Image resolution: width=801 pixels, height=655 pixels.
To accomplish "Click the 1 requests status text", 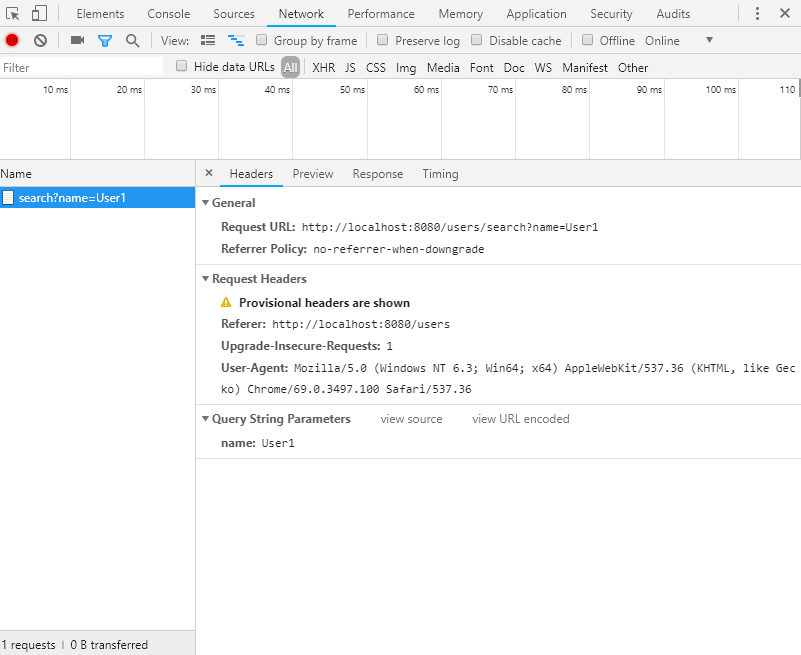I will 29,645.
